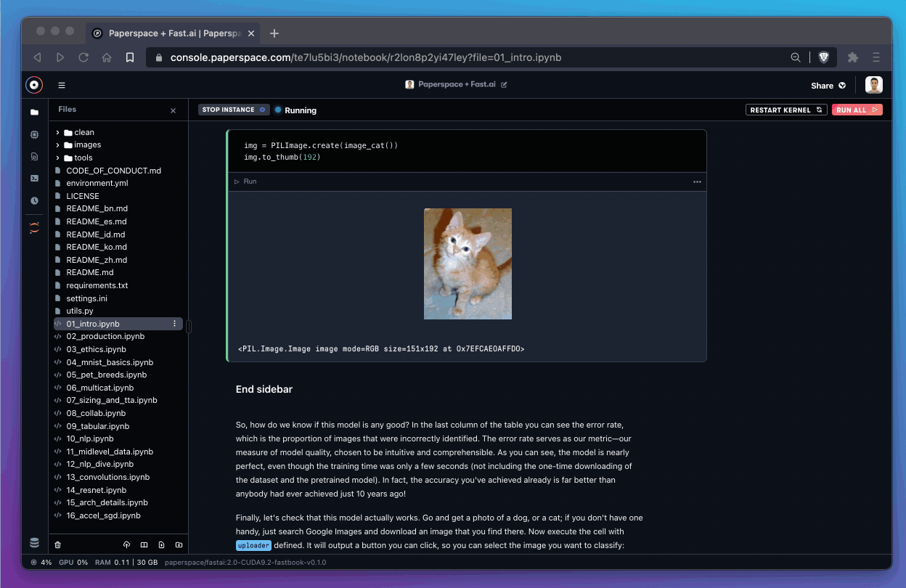Open three-dot menu for 01_intro.ipynb
Screen dimensions: 906x588
174,324
